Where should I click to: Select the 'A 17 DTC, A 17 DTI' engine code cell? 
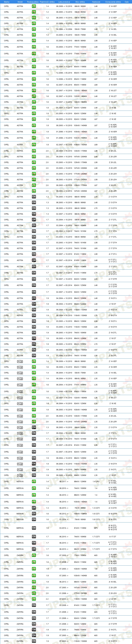click(113, 543)
